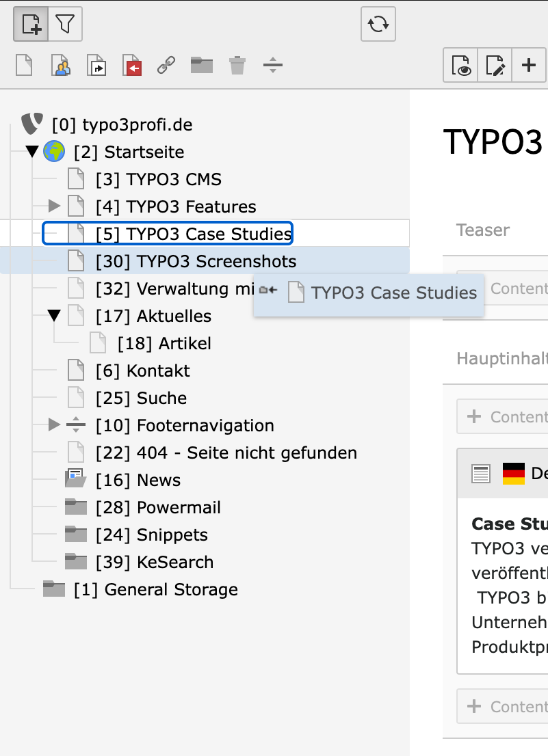This screenshot has height=756, width=548.
Task: Collapse the Startseite tree node
Action: point(32,152)
